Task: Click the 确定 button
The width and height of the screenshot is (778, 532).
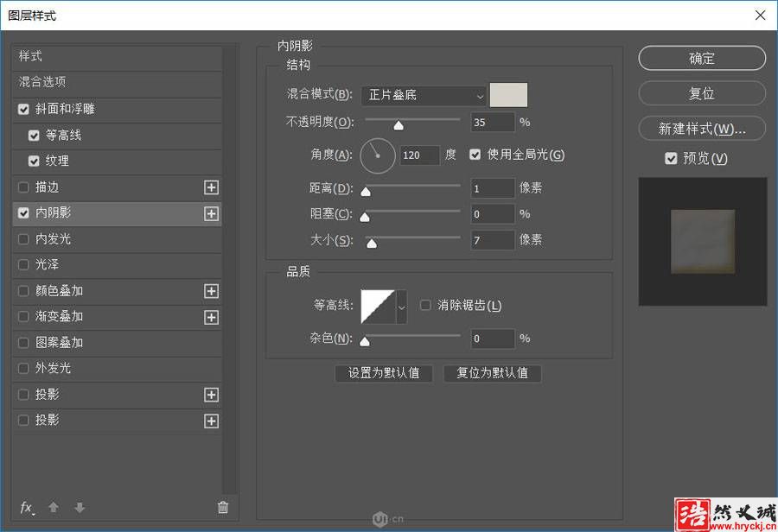Action: (702, 59)
